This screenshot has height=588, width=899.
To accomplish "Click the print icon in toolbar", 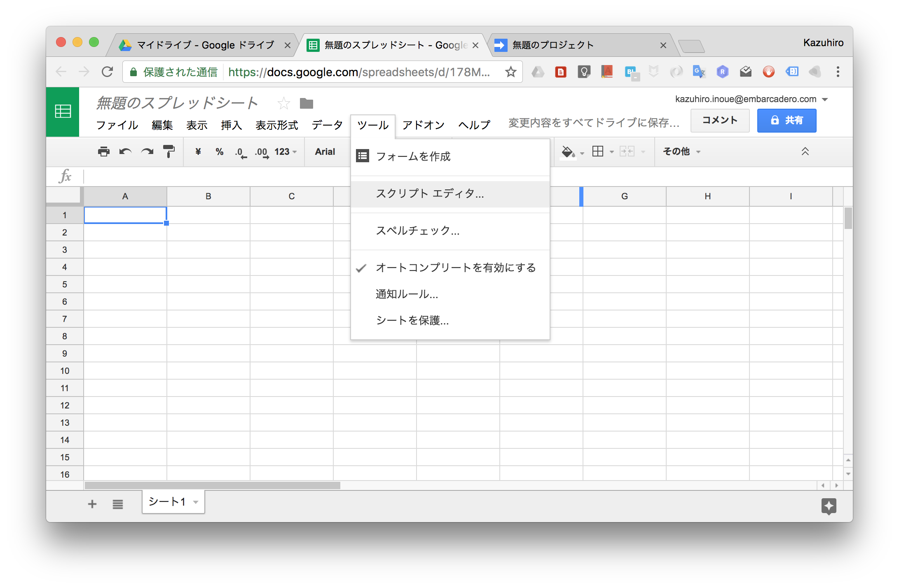I will 104,152.
